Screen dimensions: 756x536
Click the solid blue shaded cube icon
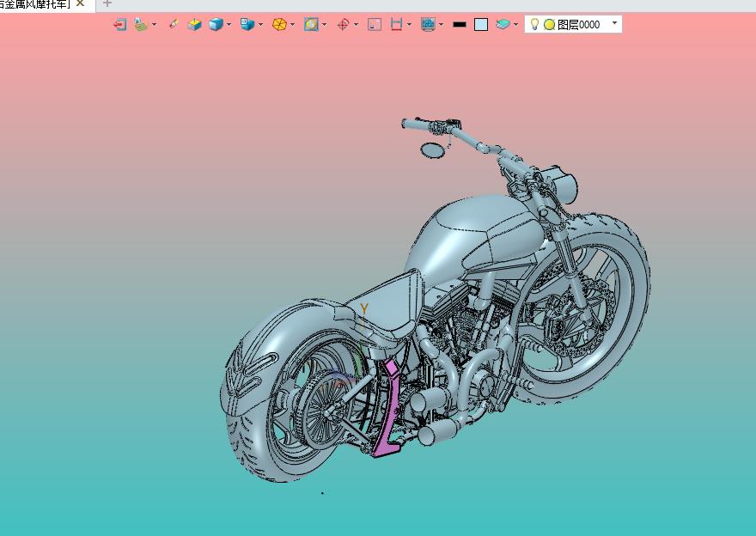click(216, 24)
